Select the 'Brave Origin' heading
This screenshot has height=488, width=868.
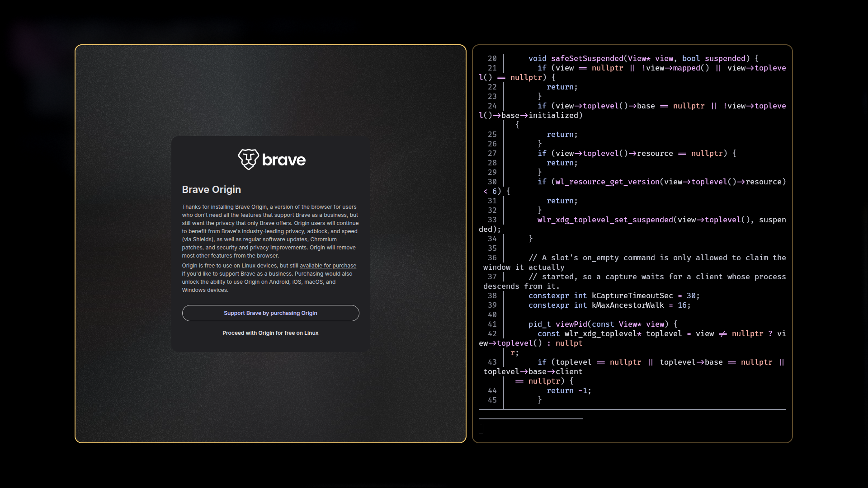(211, 190)
